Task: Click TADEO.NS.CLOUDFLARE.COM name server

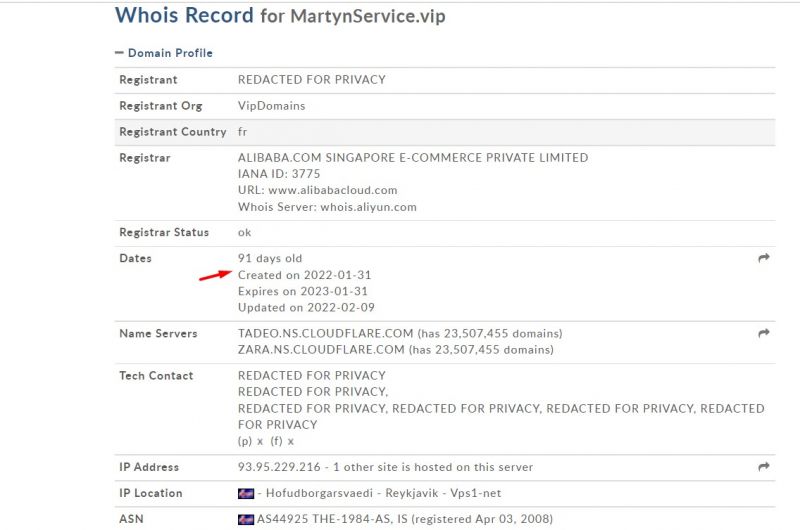Action: [x=326, y=333]
